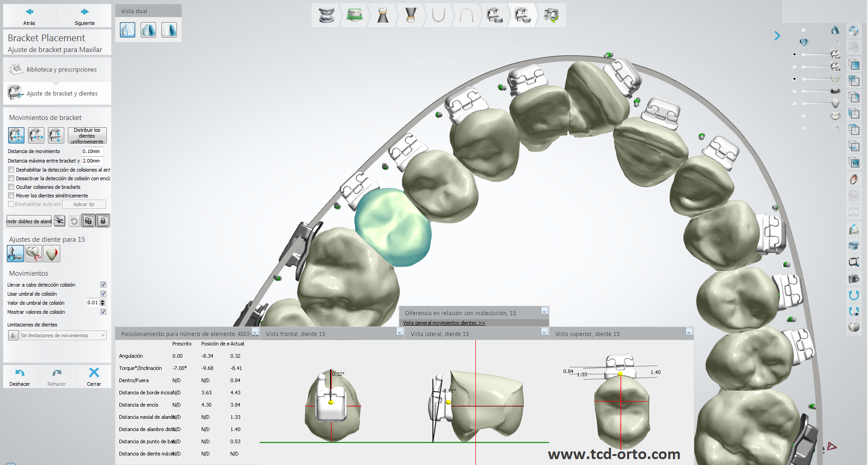Click the Distancia de movimiento field
Viewport: 868px width, 465px height.
[92, 151]
